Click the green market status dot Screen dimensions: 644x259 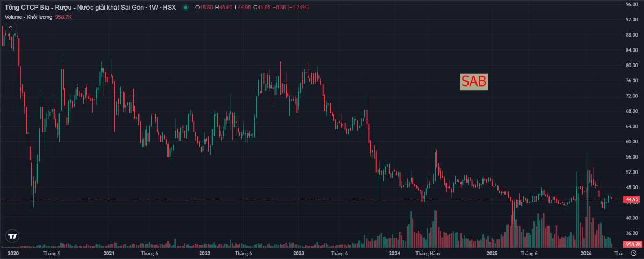[x=186, y=8]
